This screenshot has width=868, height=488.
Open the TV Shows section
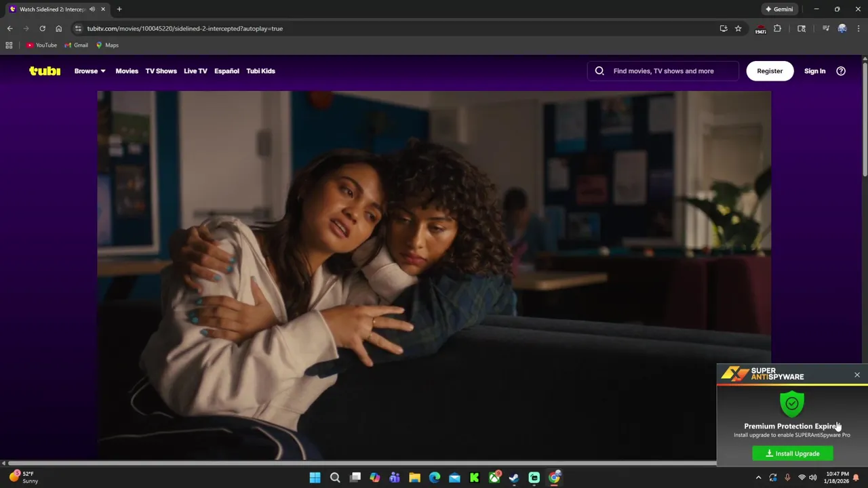tap(161, 70)
